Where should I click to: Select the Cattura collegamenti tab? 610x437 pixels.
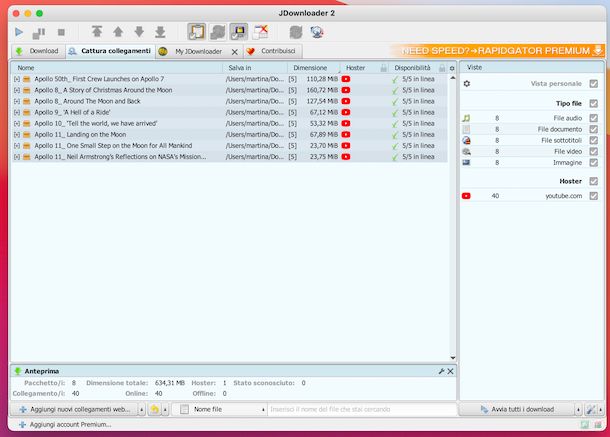[110, 51]
